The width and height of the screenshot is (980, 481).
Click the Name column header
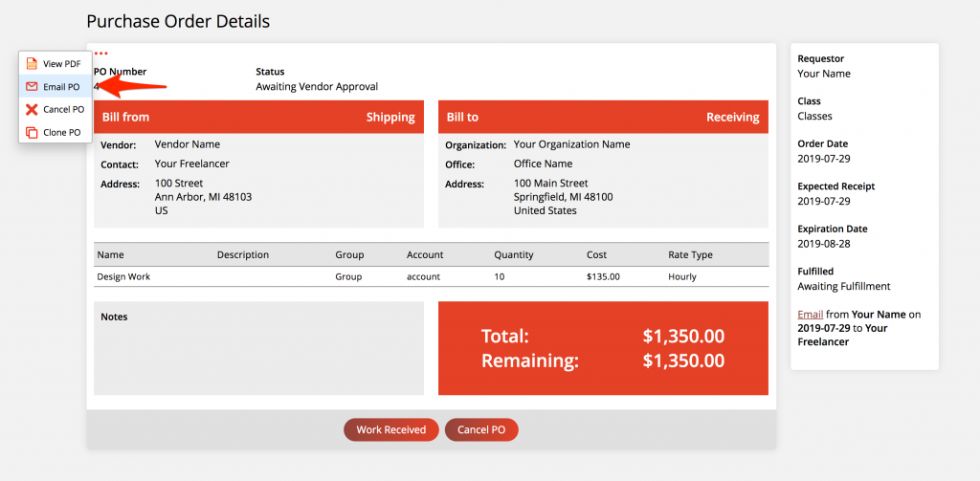tap(111, 255)
